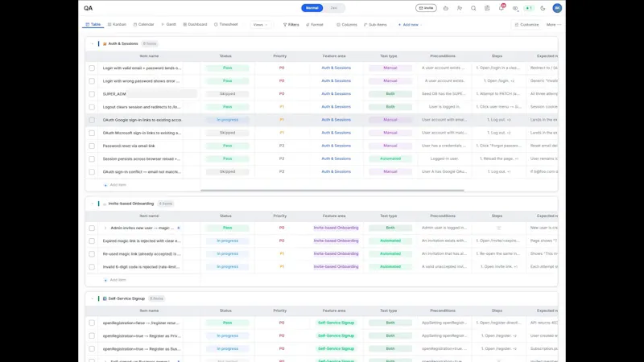Image resolution: width=644 pixels, height=362 pixels.
Task: Click the Self-Service Signup group icon
Action: (105, 298)
